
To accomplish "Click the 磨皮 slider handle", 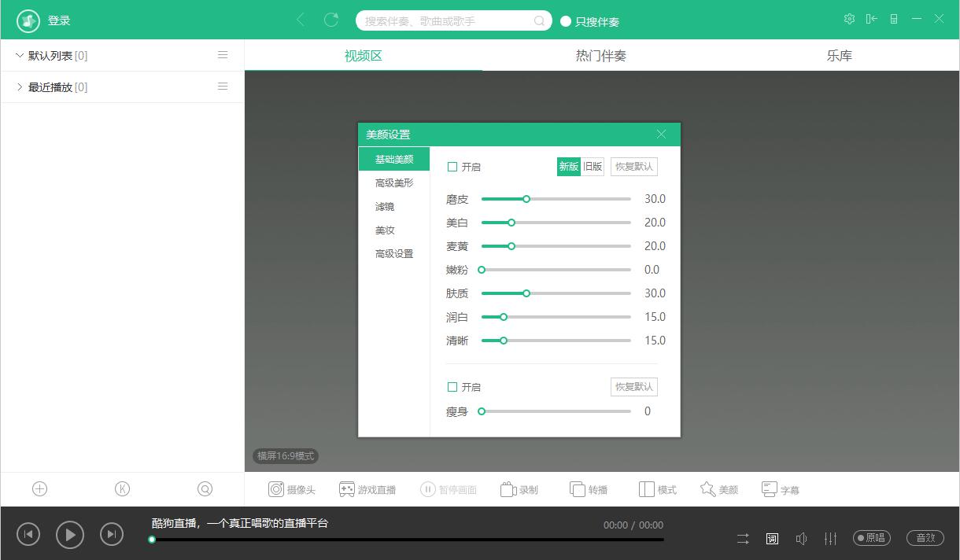I will [526, 199].
